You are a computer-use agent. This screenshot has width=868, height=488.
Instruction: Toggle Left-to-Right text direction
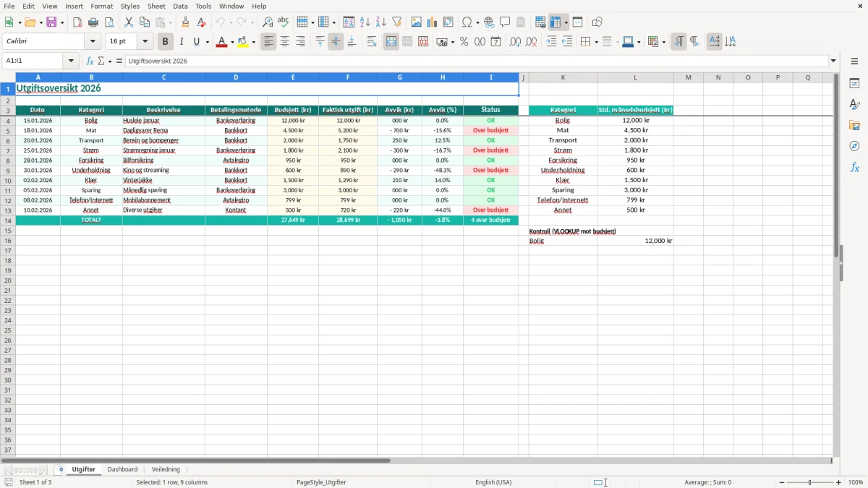[x=678, y=42]
